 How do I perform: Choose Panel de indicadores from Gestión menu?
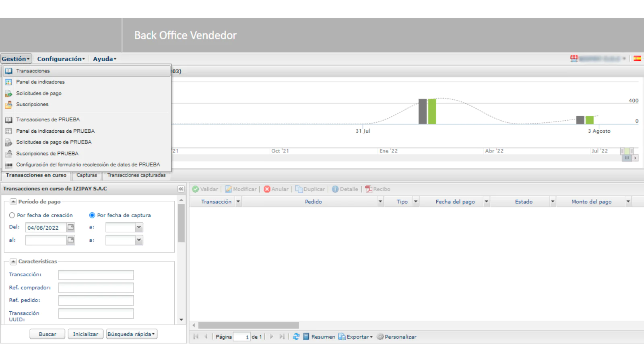[40, 82]
